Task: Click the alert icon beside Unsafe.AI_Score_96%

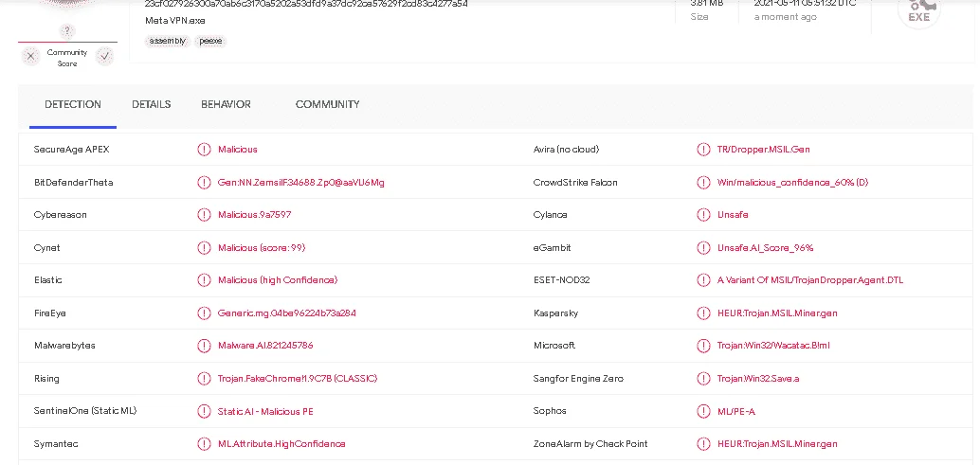Action: click(704, 248)
